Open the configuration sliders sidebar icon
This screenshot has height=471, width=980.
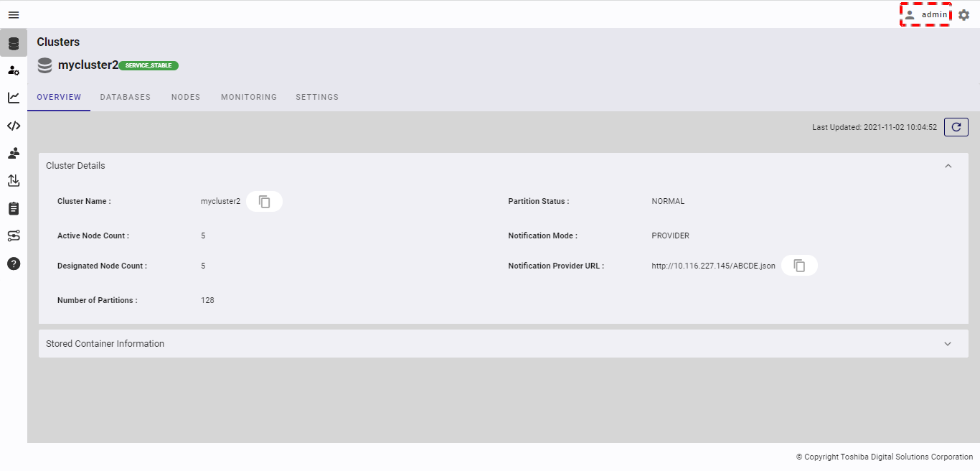click(14, 235)
